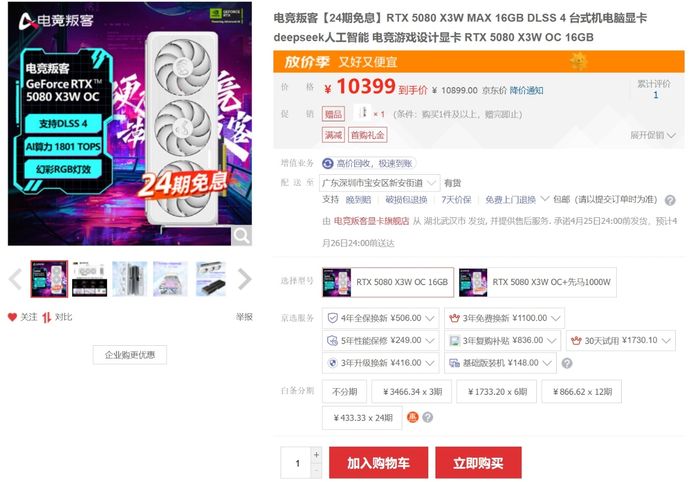700x482 pixels.
Task: Show next thumbnails with right arrow
Action: coord(245,279)
